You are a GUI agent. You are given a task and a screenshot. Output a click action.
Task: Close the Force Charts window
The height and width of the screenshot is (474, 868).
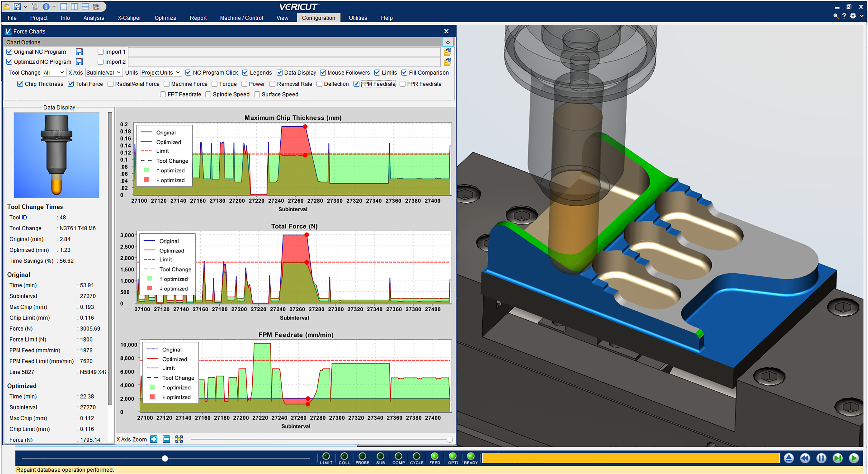pos(446,31)
